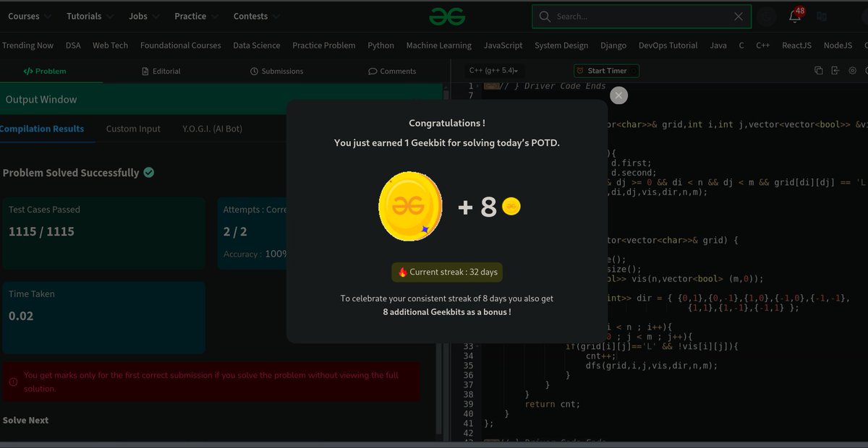Open the C++ (g++ 5.4) language dropdown
The width and height of the screenshot is (868, 448).
[x=493, y=71]
